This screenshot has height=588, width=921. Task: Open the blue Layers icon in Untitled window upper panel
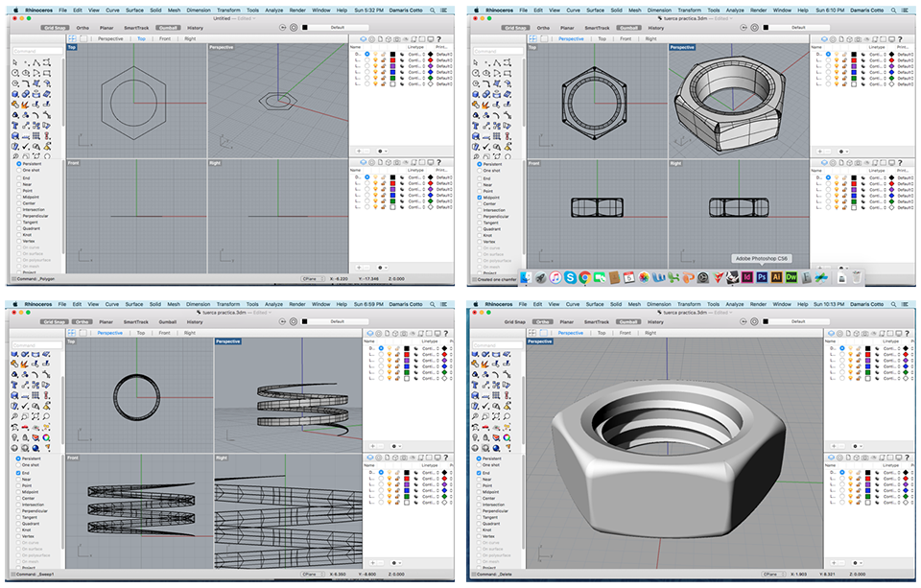pyautogui.click(x=363, y=38)
